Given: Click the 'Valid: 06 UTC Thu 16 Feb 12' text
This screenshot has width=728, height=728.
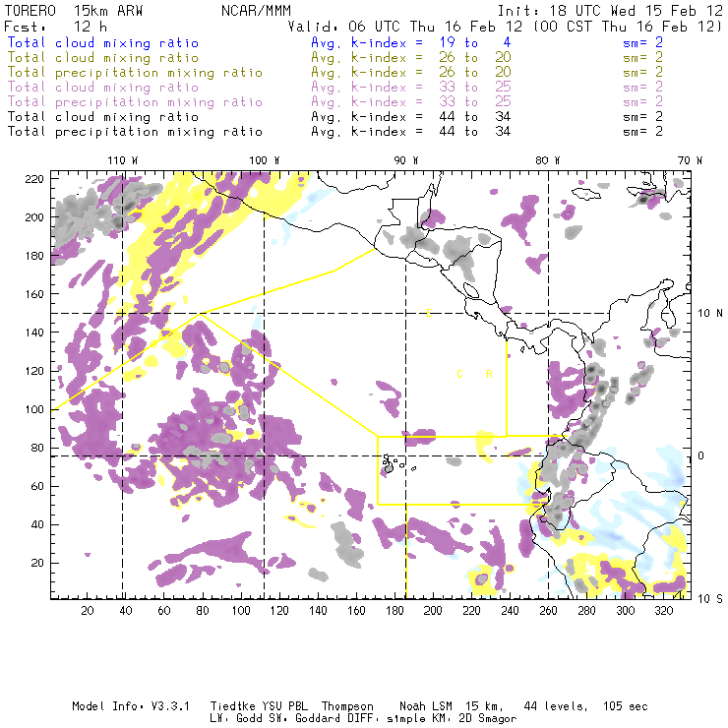Looking at the screenshot, I should (x=405, y=27).
